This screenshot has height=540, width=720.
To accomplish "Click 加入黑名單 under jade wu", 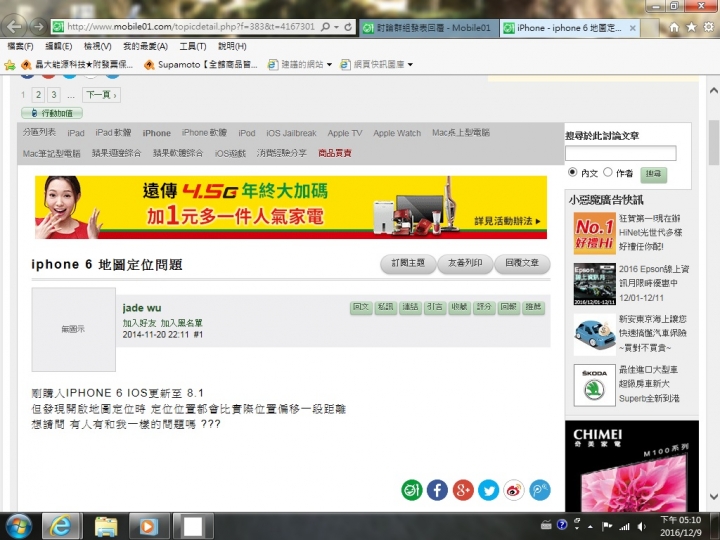I will (x=182, y=323).
